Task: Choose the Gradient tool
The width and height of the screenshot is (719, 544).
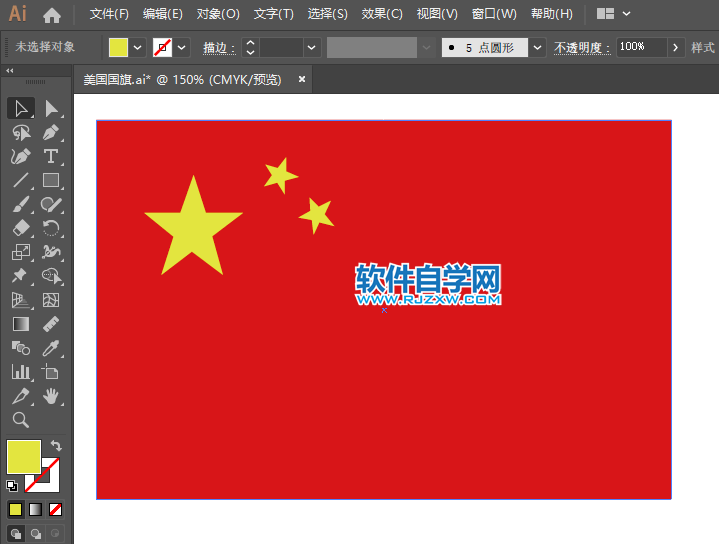Action: coord(21,324)
